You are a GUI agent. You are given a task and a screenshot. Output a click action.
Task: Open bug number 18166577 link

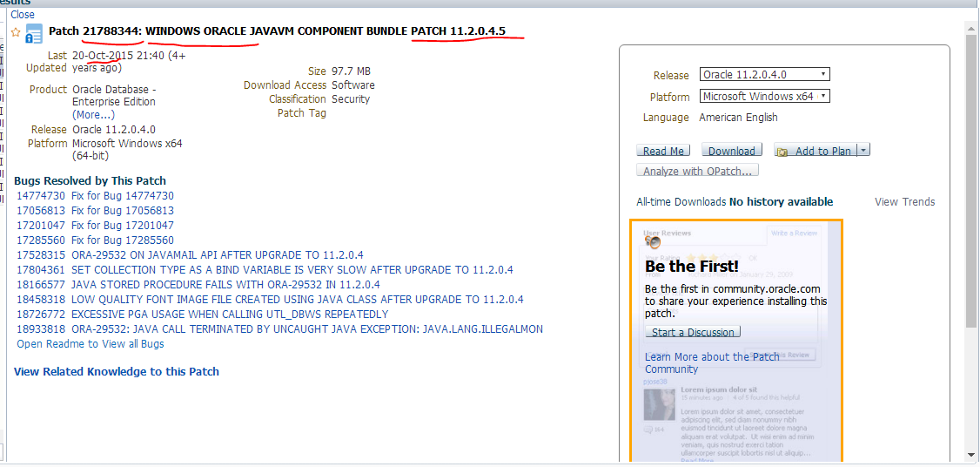tap(41, 284)
